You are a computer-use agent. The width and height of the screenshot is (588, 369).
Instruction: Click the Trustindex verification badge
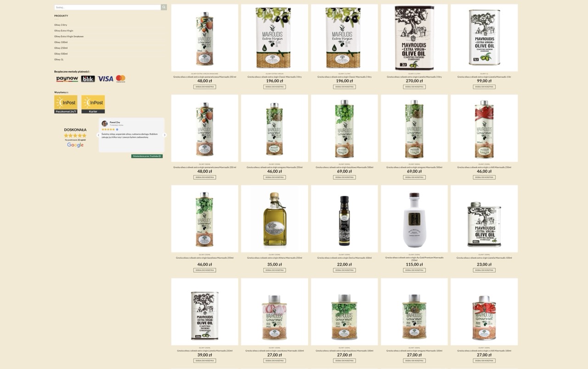tap(147, 156)
